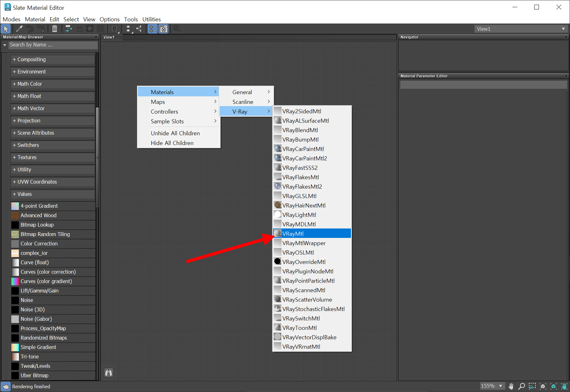The height and width of the screenshot is (392, 570).
Task: Select VRayMtl from the V-Ray list
Action: click(x=312, y=234)
